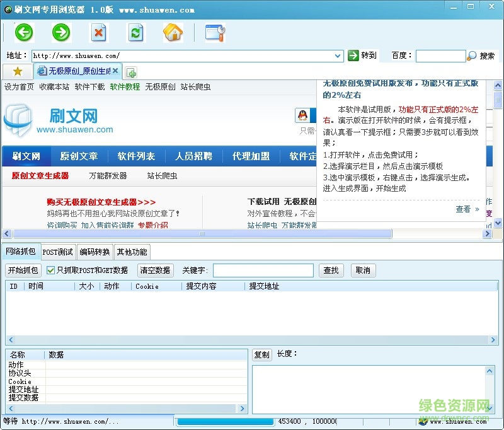Switch to the POST测试 tab

tap(57, 252)
